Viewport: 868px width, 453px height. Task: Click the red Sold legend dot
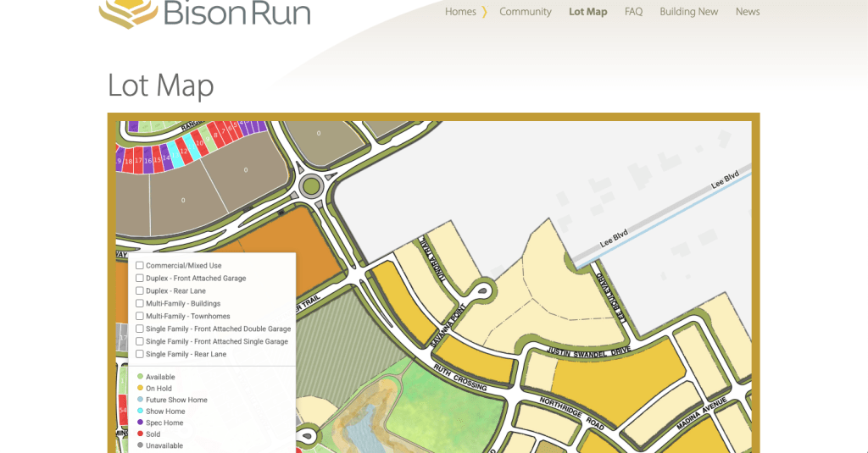coord(140,434)
